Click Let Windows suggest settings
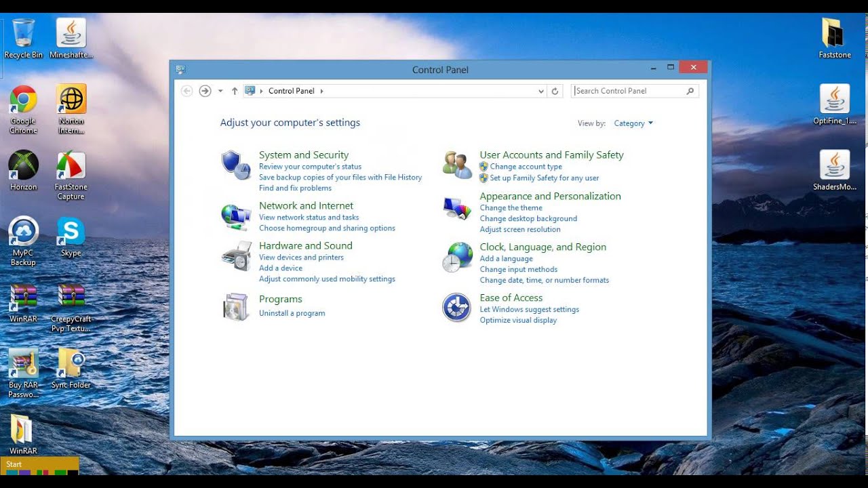This screenshot has width=868, height=488. [530, 310]
